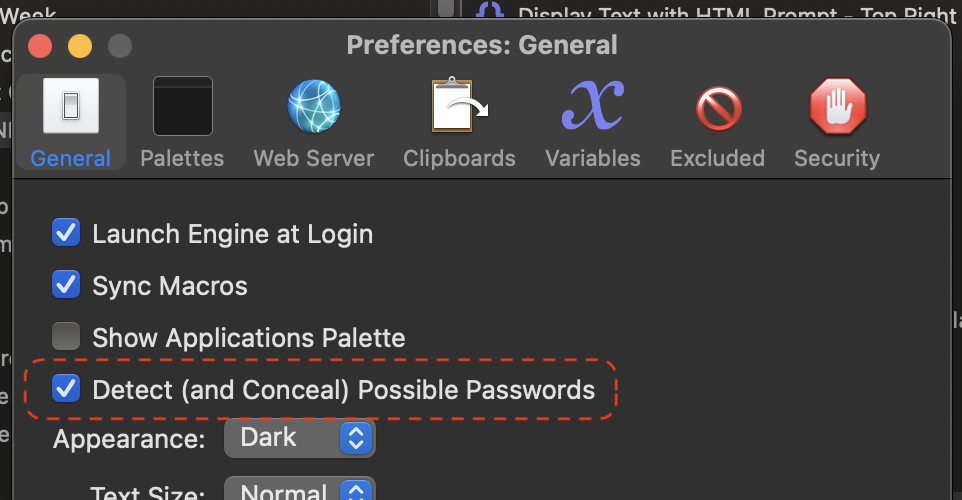This screenshot has height=500, width=962.
Task: Open the Excluded prohibition sign icon
Action: click(718, 109)
